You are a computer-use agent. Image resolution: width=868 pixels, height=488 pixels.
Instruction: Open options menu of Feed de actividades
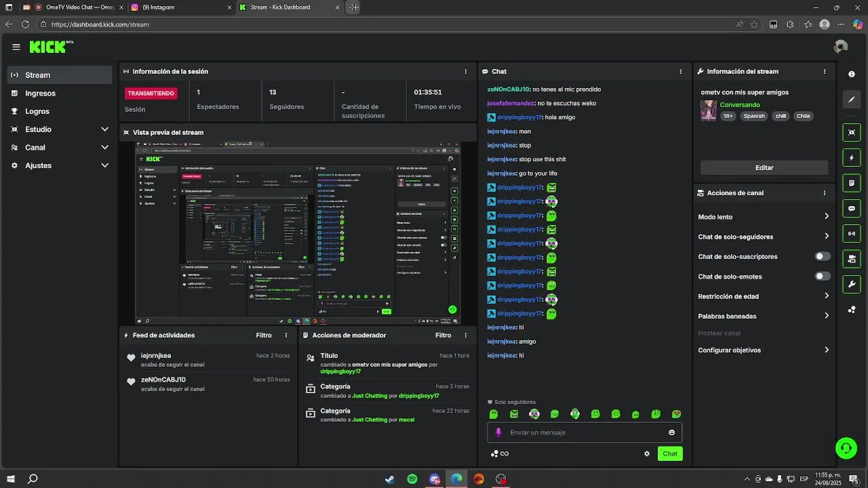click(286, 335)
